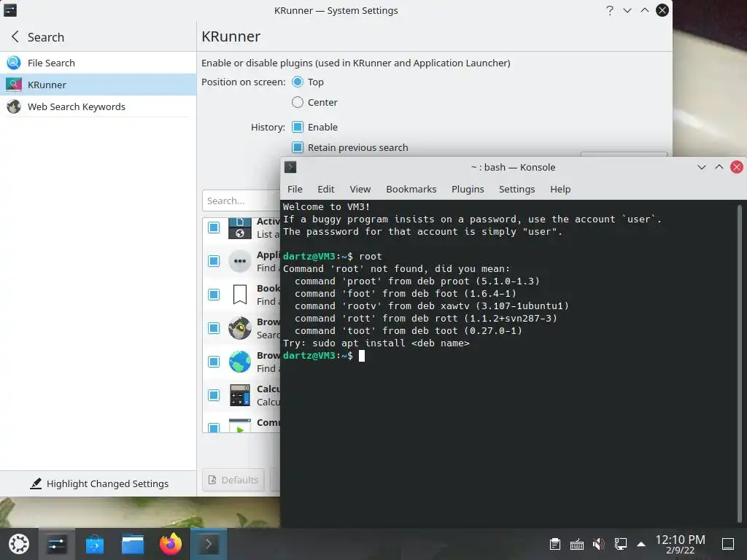Screen dimensions: 747x560
Task: Maximize the System Settings window
Action: click(645, 10)
